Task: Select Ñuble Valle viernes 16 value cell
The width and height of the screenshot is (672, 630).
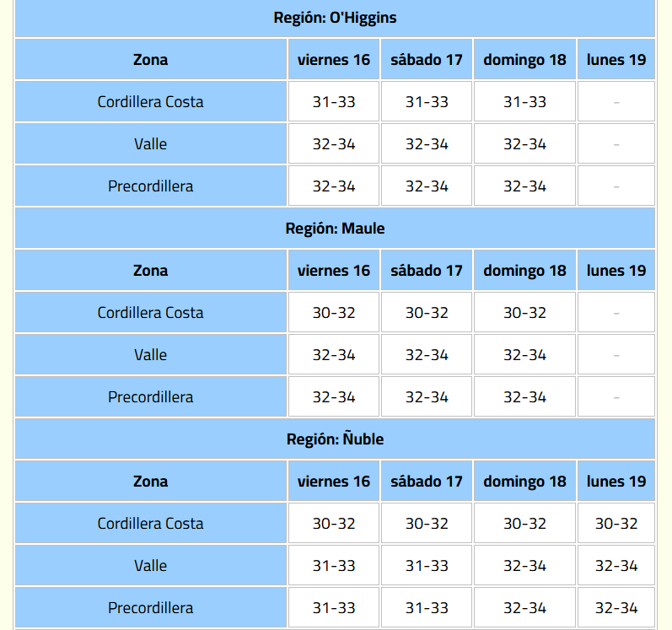Action: click(x=333, y=566)
